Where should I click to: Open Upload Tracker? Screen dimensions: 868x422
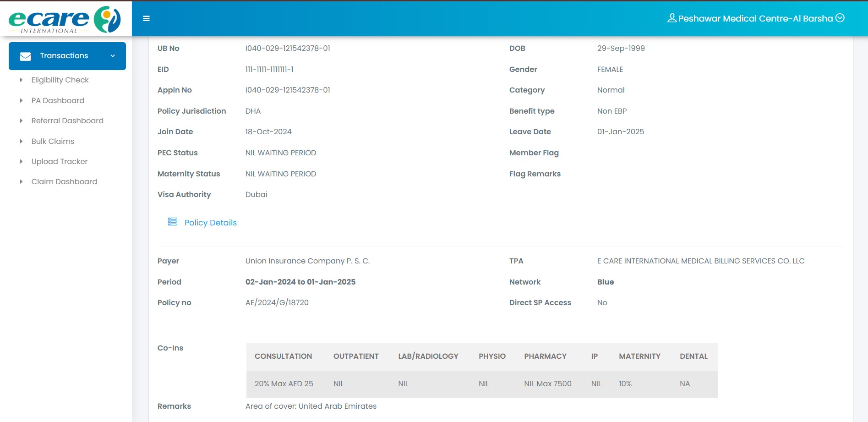click(60, 161)
